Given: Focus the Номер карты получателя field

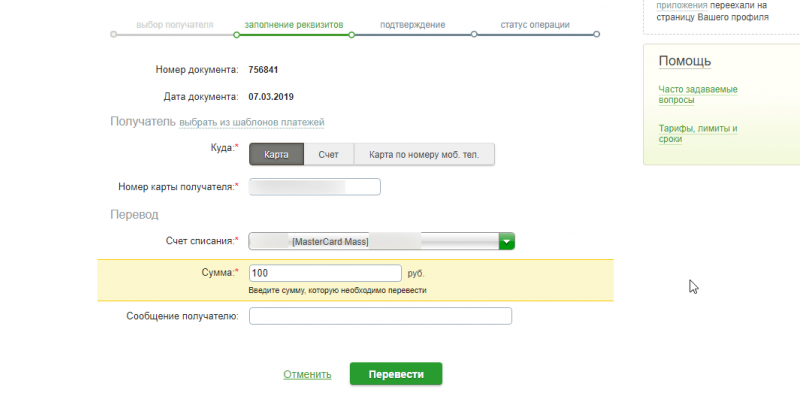Looking at the screenshot, I should [x=315, y=187].
